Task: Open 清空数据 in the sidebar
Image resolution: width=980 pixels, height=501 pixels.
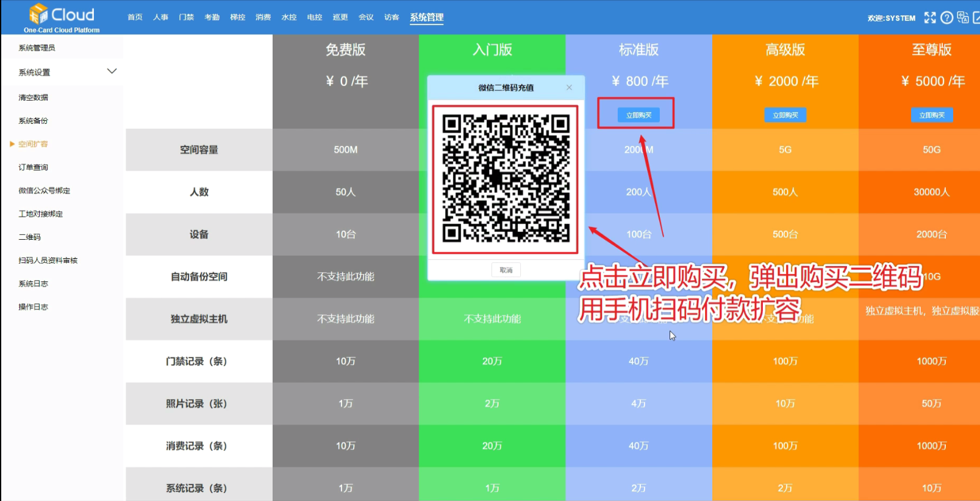Action: pyautogui.click(x=33, y=98)
